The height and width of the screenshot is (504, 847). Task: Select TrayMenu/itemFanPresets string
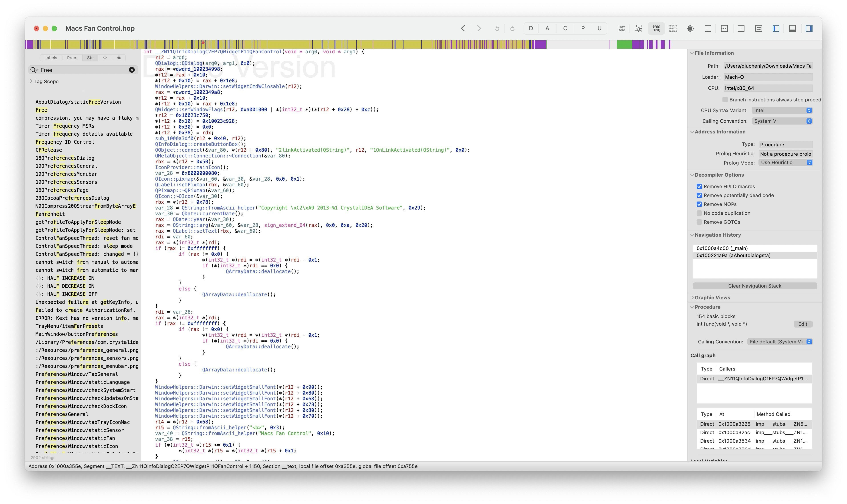[x=69, y=326]
